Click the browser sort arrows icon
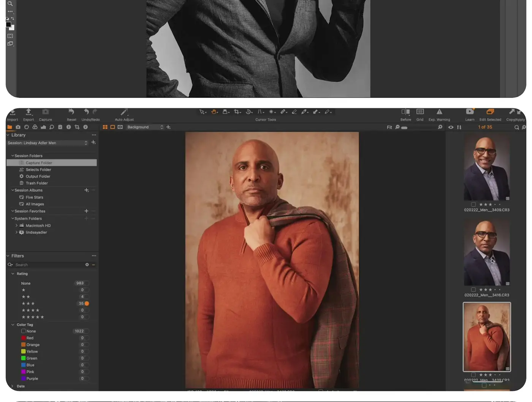This screenshot has width=532, height=402. click(459, 127)
